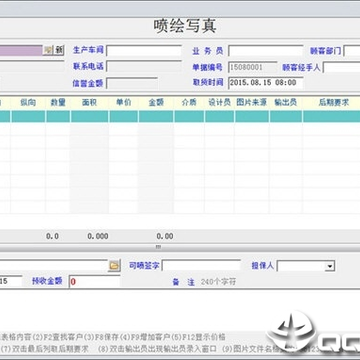Click the purple customer name field
Viewport: 360px width, 360px height.
pos(21,50)
